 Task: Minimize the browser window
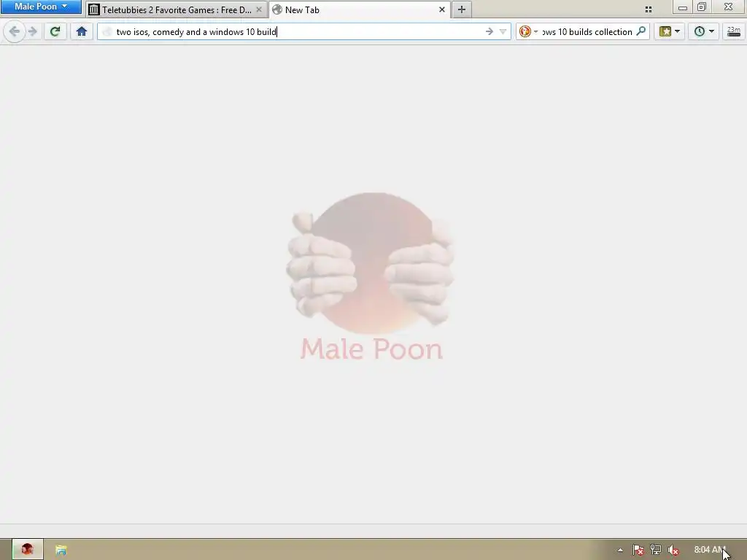click(x=682, y=7)
